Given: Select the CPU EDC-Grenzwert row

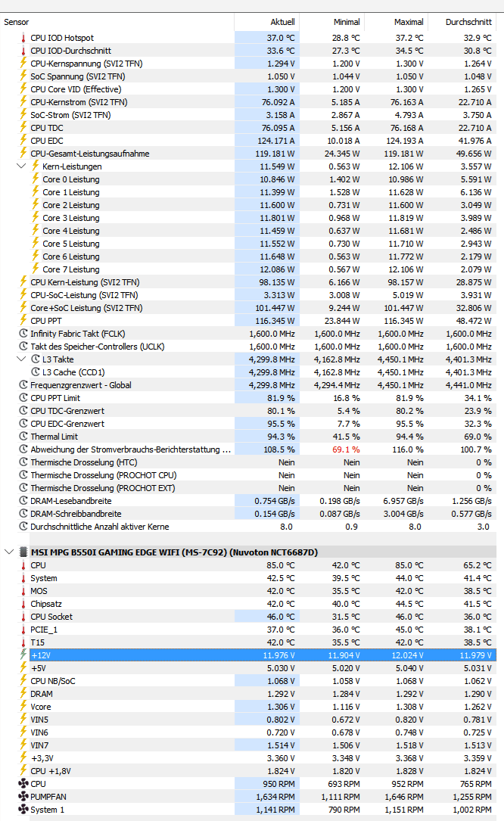Looking at the screenshot, I should (x=248, y=424).
